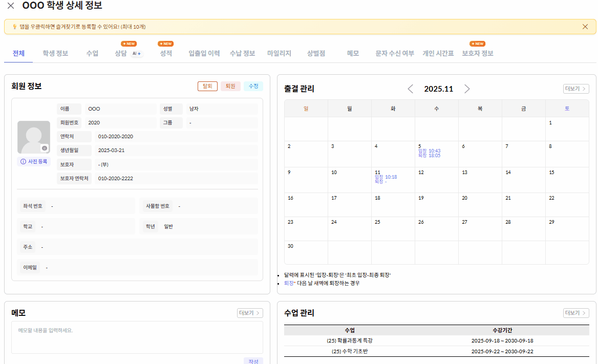598x364 pixels.
Task: Expand 더보기 in 메모 panel
Action: pyautogui.click(x=250, y=313)
